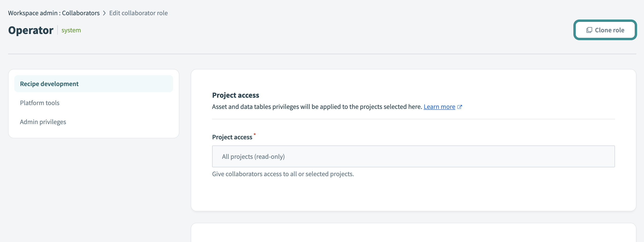Click the Edit collaborator role breadcrumb
Screen dimensions: 644x242
[x=138, y=13]
